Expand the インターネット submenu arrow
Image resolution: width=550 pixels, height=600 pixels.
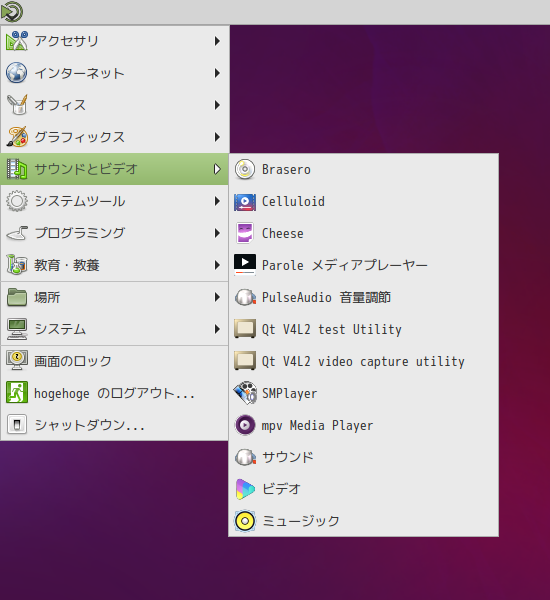pyautogui.click(x=217, y=73)
